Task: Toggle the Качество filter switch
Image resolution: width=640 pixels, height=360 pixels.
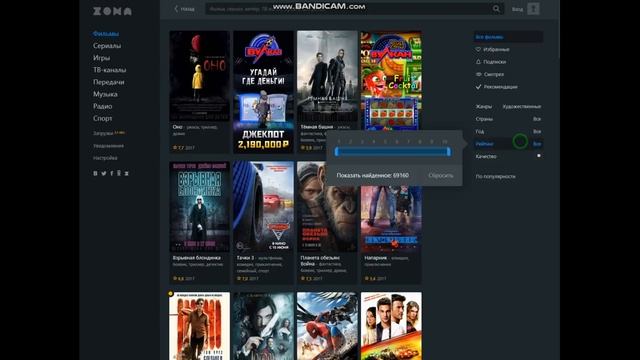Action: coord(539,156)
